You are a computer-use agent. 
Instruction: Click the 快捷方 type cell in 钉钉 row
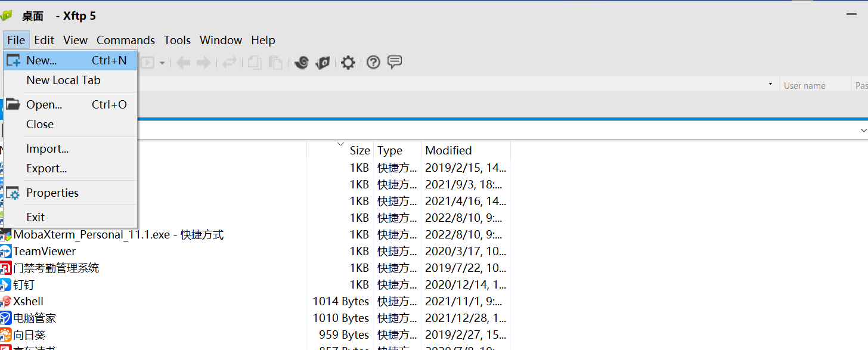[397, 285]
